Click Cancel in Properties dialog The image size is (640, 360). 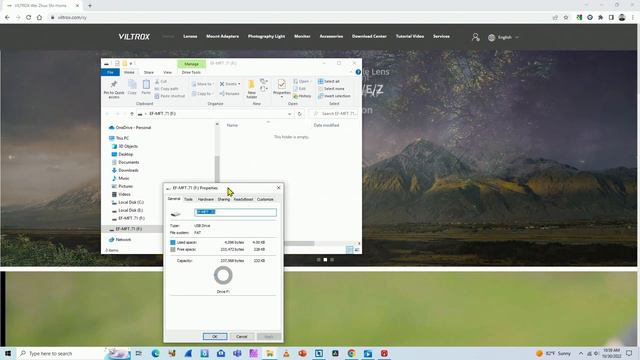point(242,337)
